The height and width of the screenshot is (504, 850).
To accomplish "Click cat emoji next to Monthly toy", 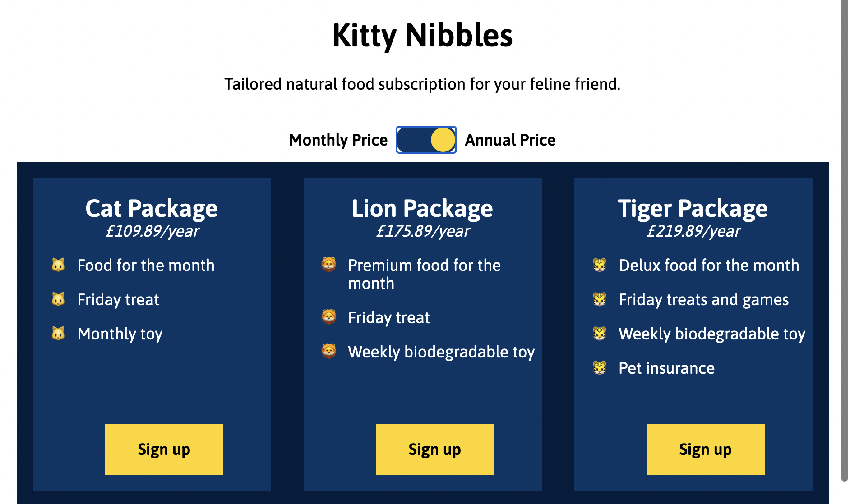I will 58,333.
